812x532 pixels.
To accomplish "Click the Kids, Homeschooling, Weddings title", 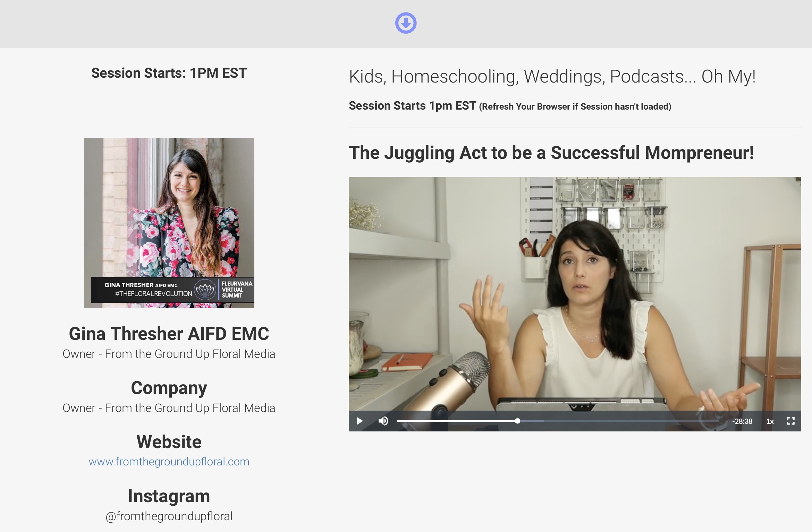I will (552, 76).
